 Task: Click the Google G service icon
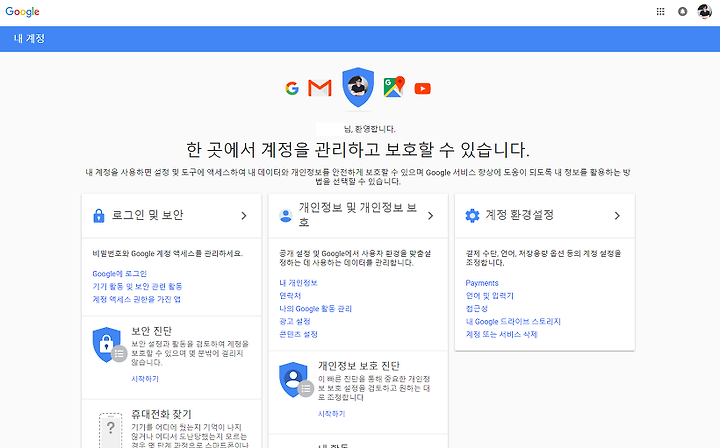(x=292, y=88)
